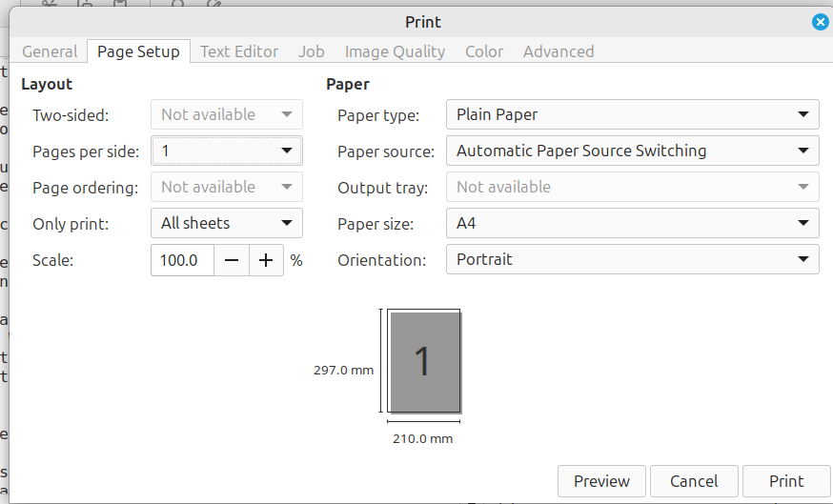Select the Page Setup tab
This screenshot has height=504, width=833.
(x=138, y=51)
